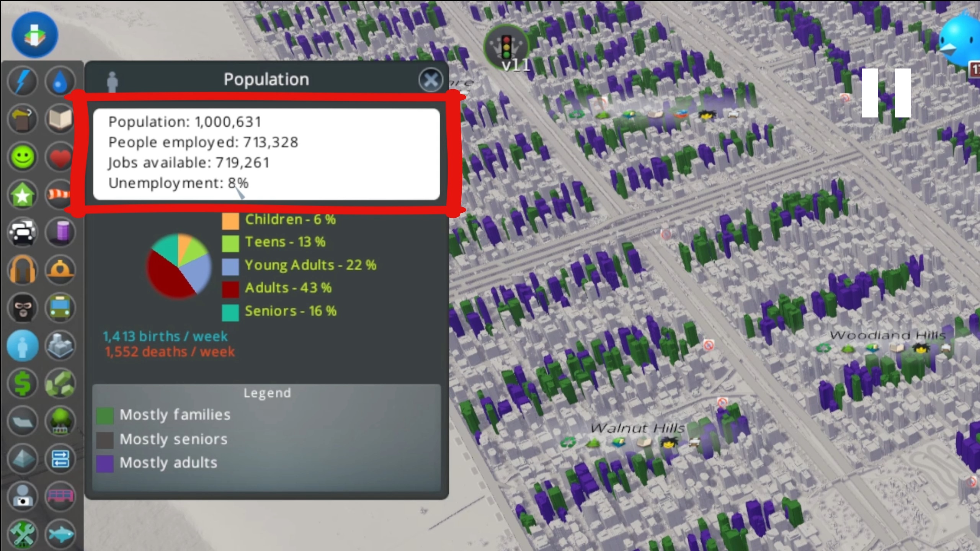Open the Traffic cars info view
This screenshot has height=551, width=980.
[22, 232]
